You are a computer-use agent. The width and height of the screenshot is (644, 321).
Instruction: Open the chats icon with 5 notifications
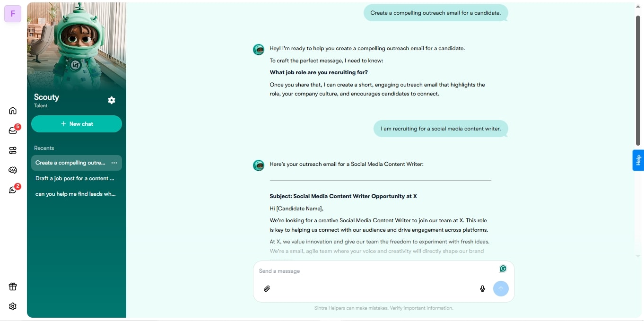13,130
